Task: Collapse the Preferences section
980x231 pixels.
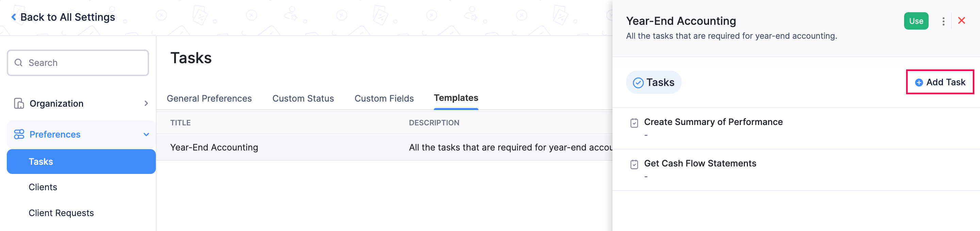Action: tap(146, 134)
